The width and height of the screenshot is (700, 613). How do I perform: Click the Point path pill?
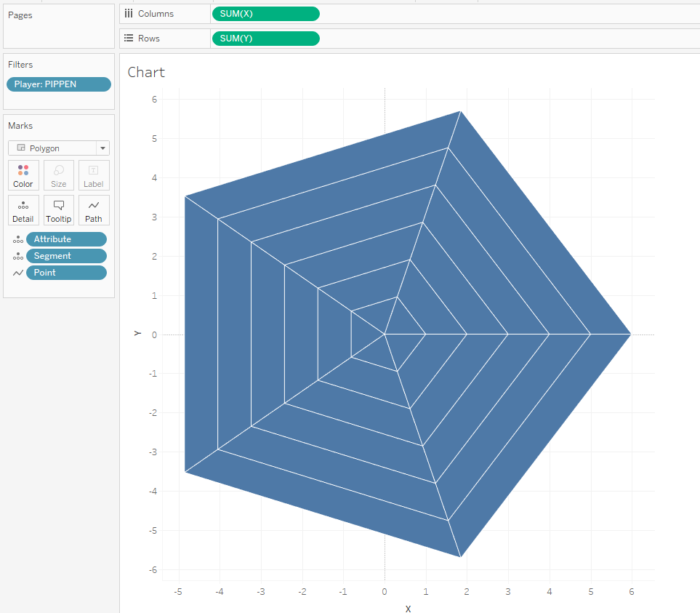click(66, 272)
